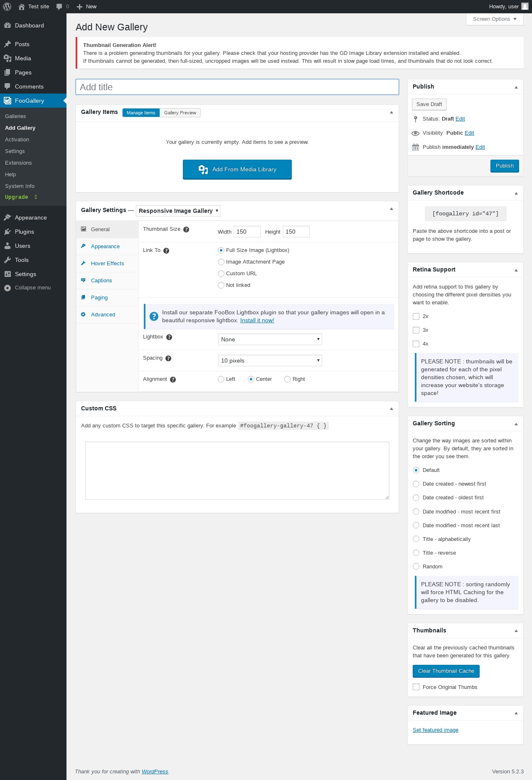The image size is (532, 780).
Task: Click Set featured image link
Action: (x=436, y=730)
